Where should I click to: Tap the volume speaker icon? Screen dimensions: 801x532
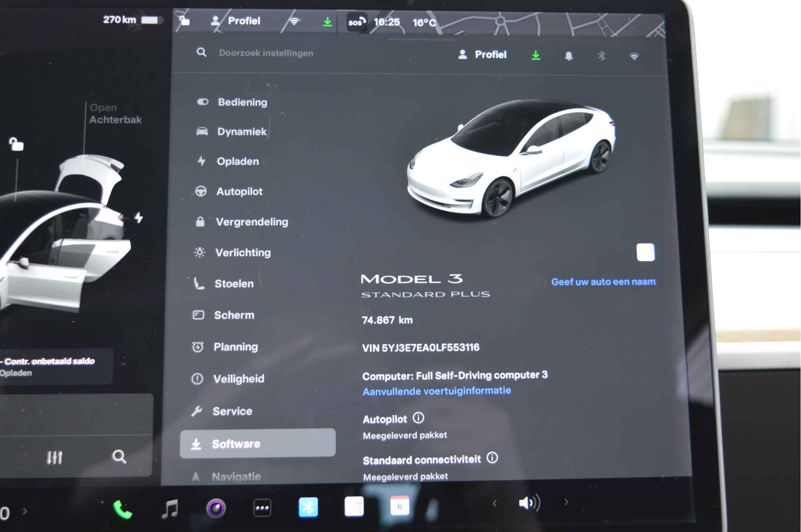529,503
